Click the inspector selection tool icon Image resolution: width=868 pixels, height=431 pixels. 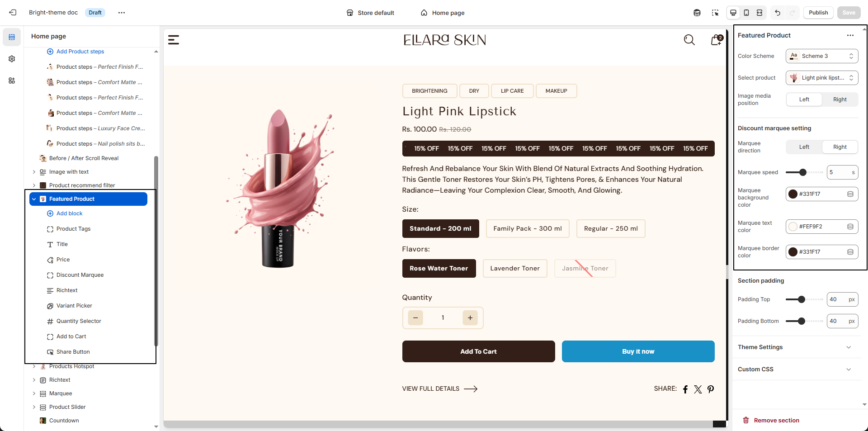click(715, 13)
